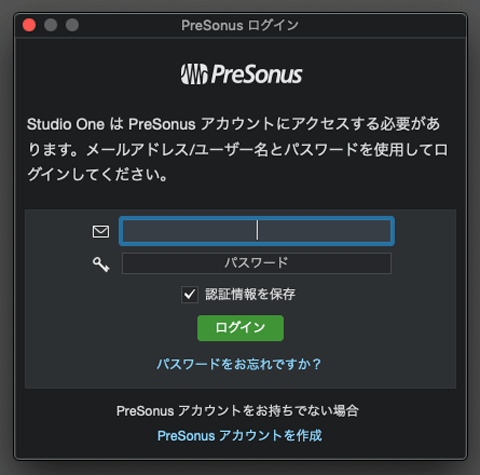Click the text cursor inside the focused email field
480x475 pixels.
pyautogui.click(x=257, y=230)
